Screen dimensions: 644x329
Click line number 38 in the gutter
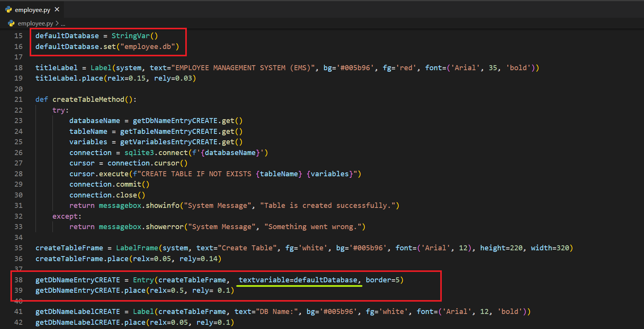[18, 280]
